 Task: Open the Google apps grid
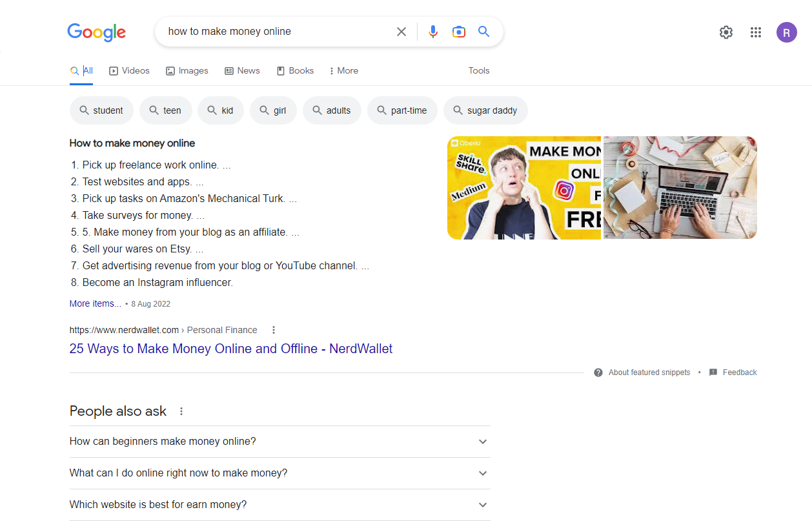(756, 32)
